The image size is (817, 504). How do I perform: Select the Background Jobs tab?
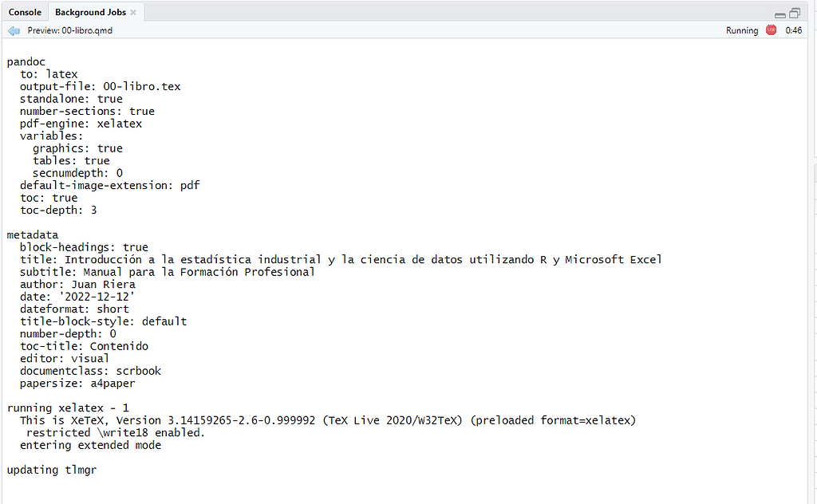(x=91, y=12)
